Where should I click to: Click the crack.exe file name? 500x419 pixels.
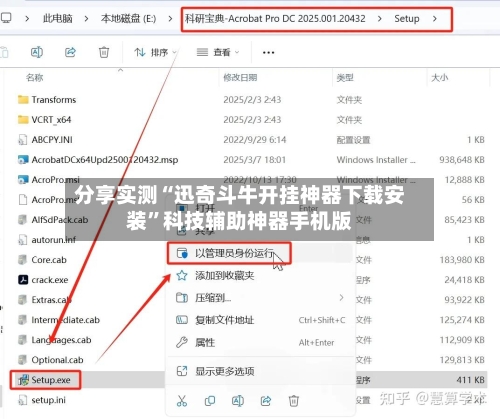pos(50,280)
